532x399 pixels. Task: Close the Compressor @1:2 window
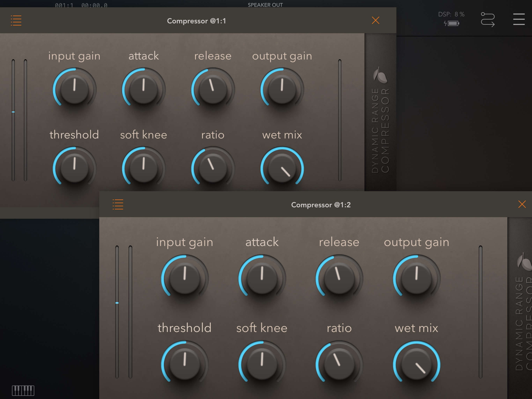pos(522,204)
